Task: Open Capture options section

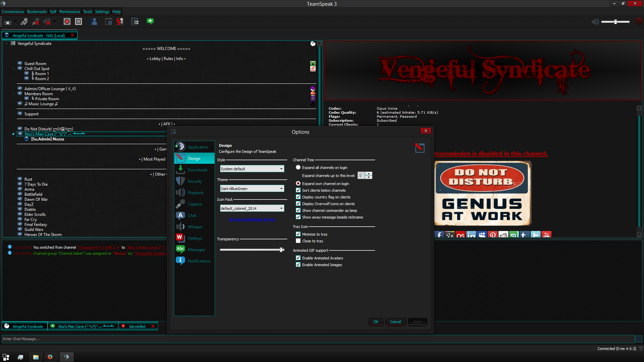Action: [195, 204]
